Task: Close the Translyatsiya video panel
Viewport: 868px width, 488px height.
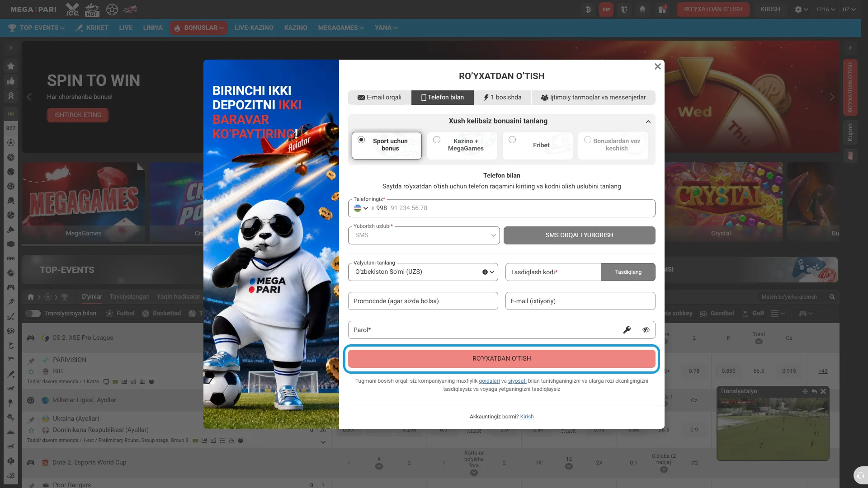Action: pos(823,391)
